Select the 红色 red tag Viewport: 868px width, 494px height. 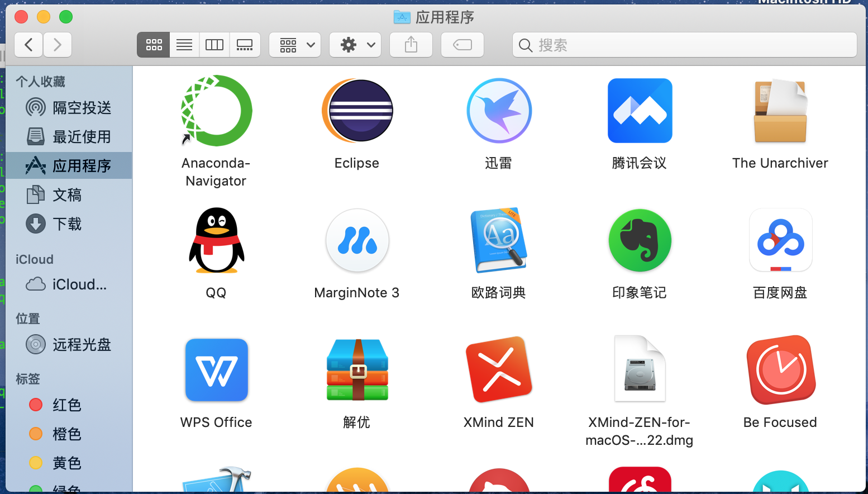66,405
